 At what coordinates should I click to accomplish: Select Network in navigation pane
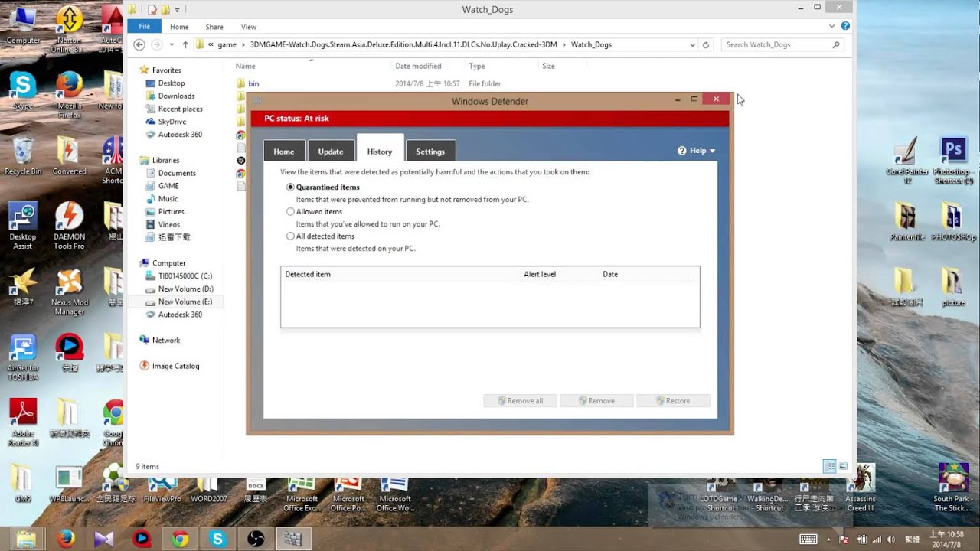point(165,340)
